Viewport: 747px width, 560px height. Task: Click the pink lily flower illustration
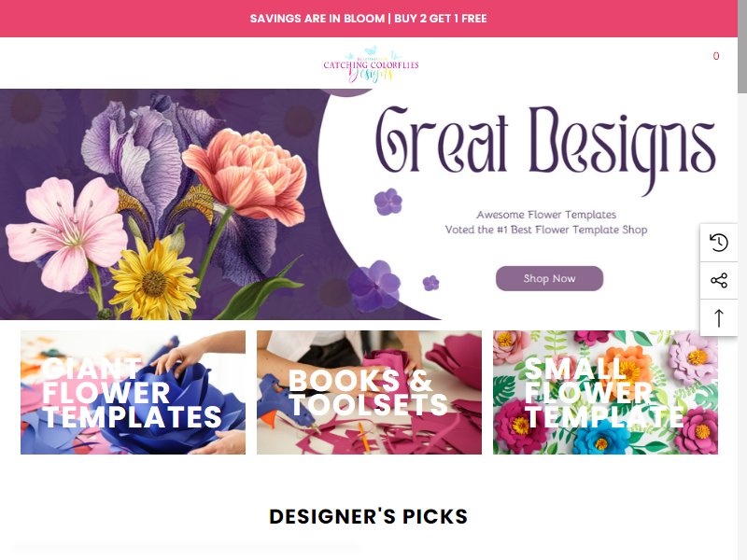(x=66, y=233)
